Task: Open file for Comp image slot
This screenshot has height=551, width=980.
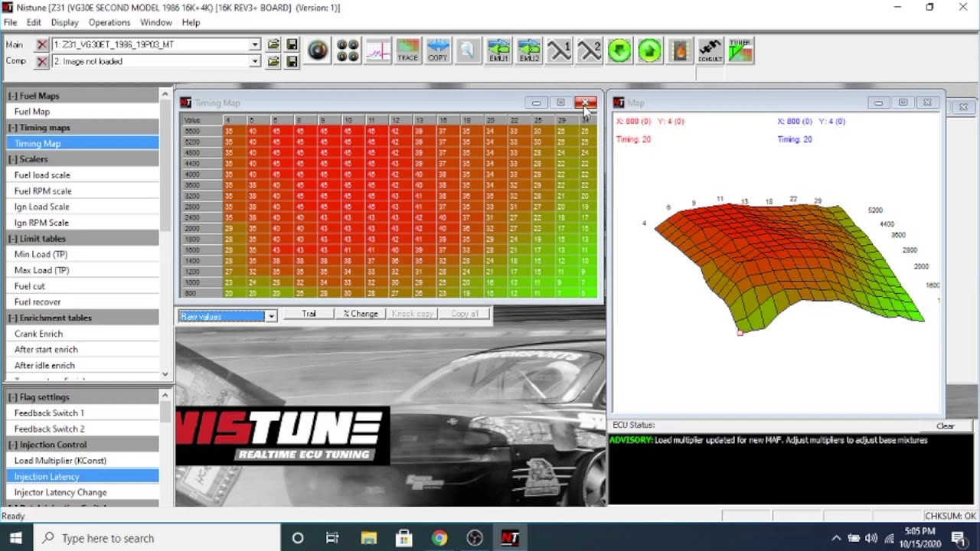Action: tap(273, 61)
